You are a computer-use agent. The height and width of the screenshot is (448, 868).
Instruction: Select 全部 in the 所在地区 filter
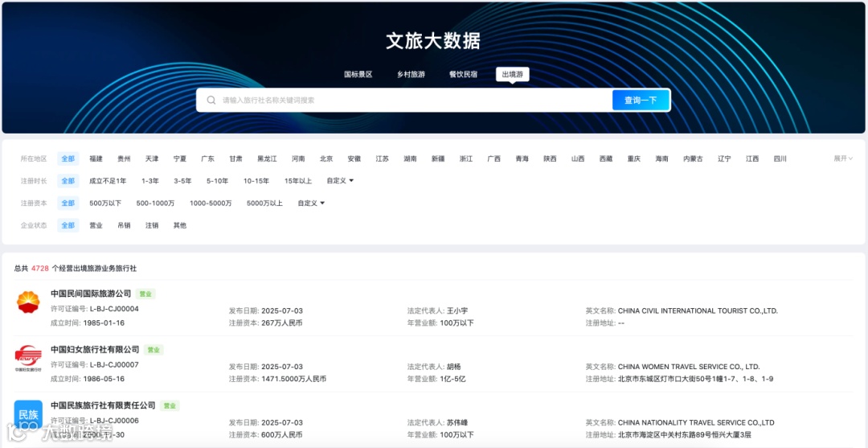[x=68, y=158]
